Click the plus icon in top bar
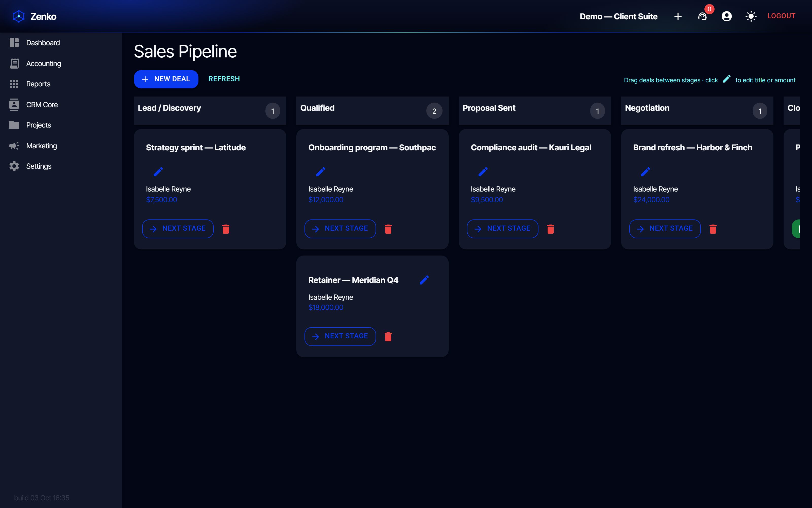Screen dimensions: 812x508 pos(678,16)
